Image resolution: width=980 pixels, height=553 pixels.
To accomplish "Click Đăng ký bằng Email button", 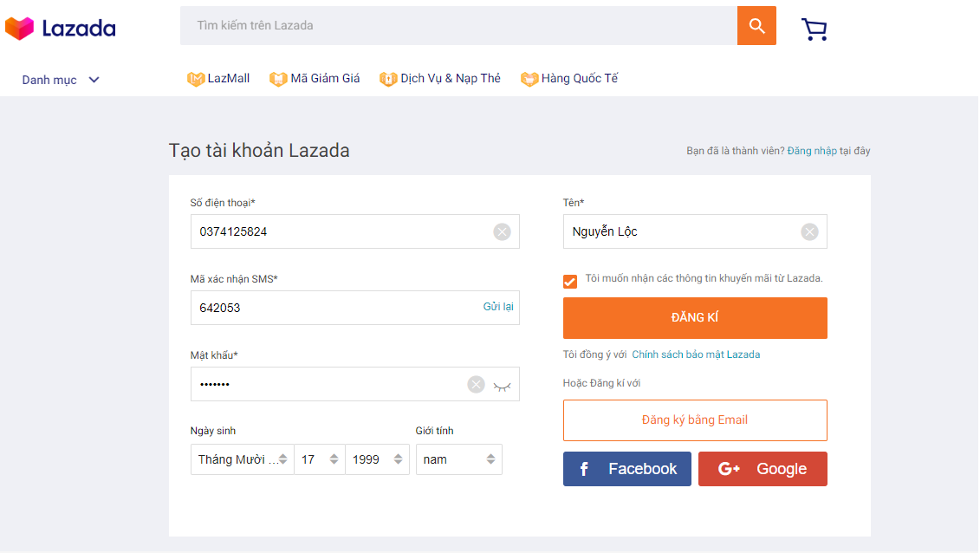I will tap(695, 420).
